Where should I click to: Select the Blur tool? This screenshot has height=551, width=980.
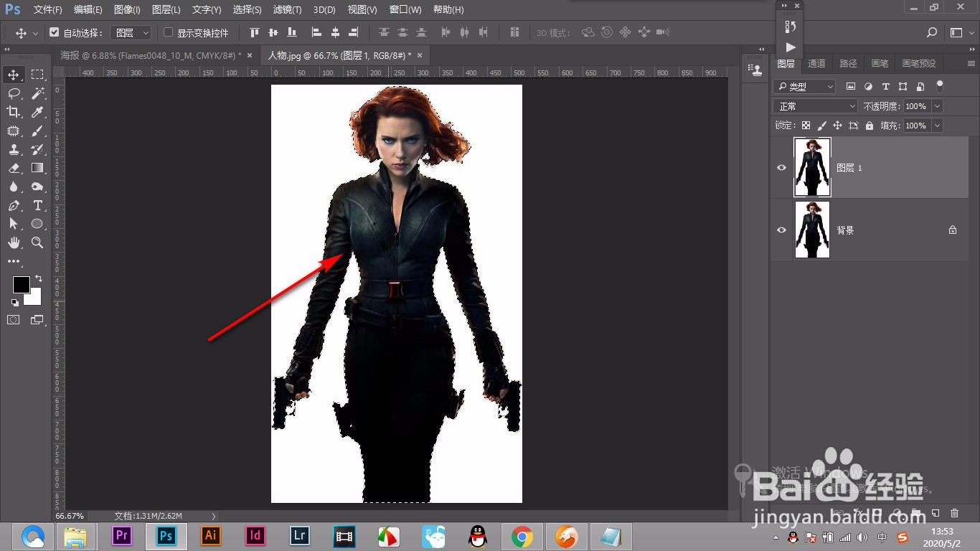coord(14,187)
